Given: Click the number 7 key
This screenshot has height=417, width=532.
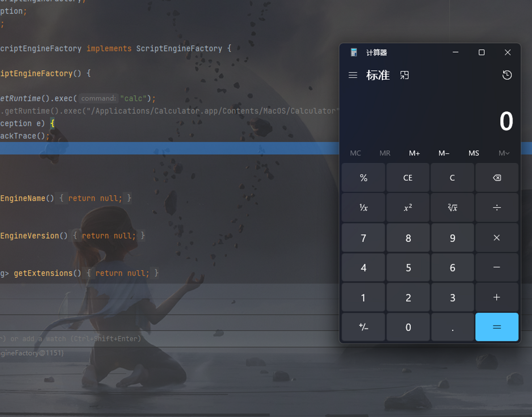Looking at the screenshot, I should (x=363, y=238).
